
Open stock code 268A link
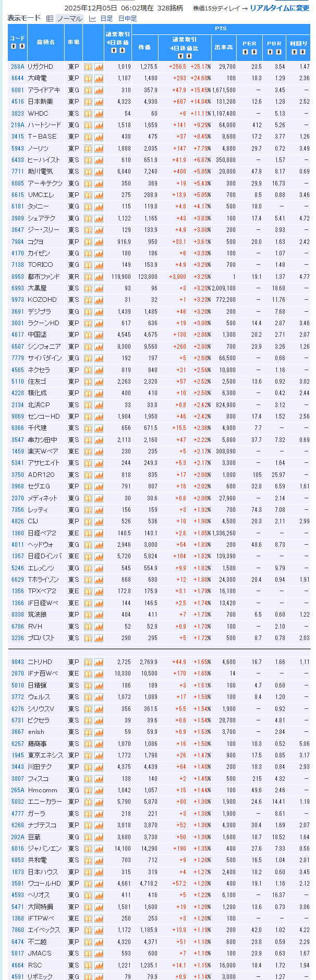click(18, 67)
